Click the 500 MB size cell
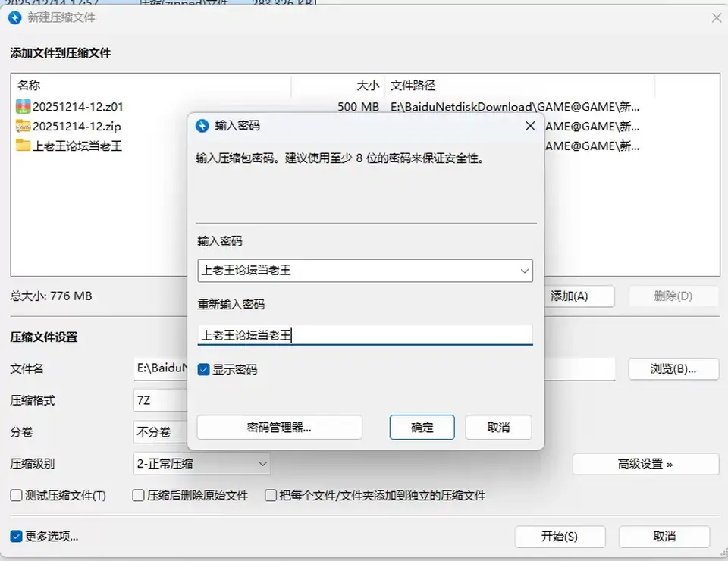The height and width of the screenshot is (561, 728). coord(358,107)
